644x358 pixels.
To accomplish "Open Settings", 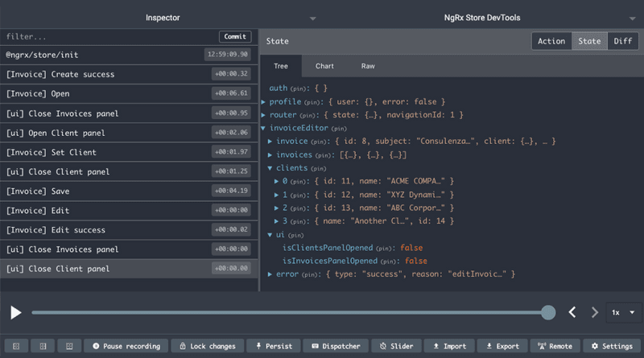I will [612, 346].
